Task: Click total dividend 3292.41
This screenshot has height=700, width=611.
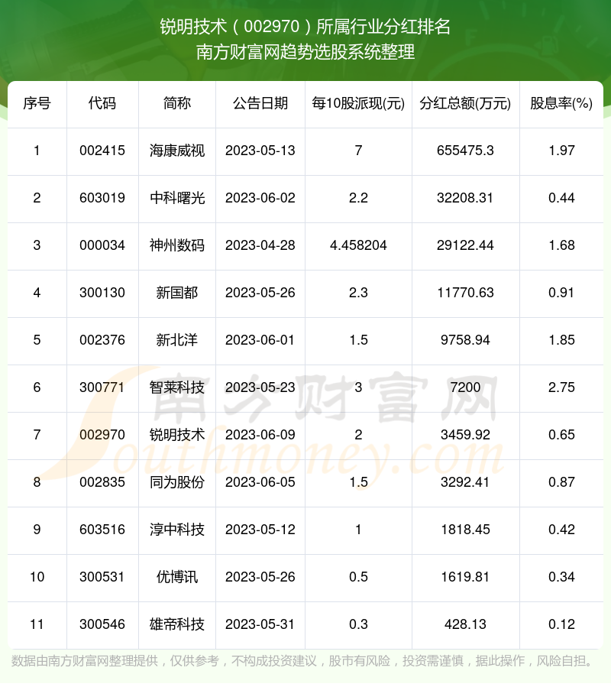Action: tap(465, 481)
